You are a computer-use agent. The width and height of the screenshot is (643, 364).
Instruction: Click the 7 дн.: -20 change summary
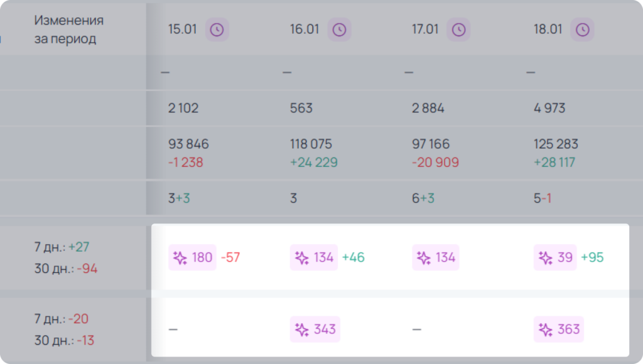tap(61, 319)
